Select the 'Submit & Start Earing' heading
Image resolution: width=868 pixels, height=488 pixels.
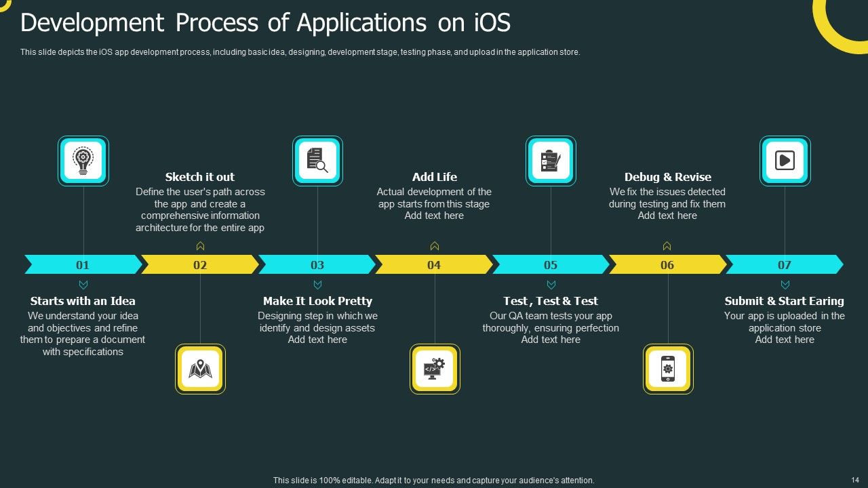785,301
